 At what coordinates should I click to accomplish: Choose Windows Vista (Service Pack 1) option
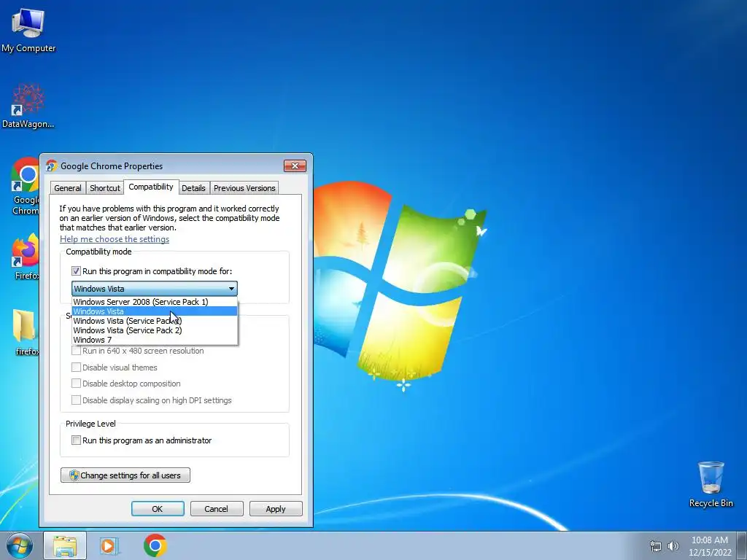pos(155,321)
